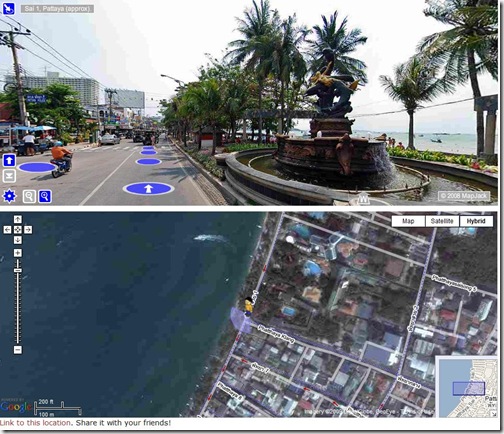
Task: Pan the map down
Action: click(x=18, y=240)
